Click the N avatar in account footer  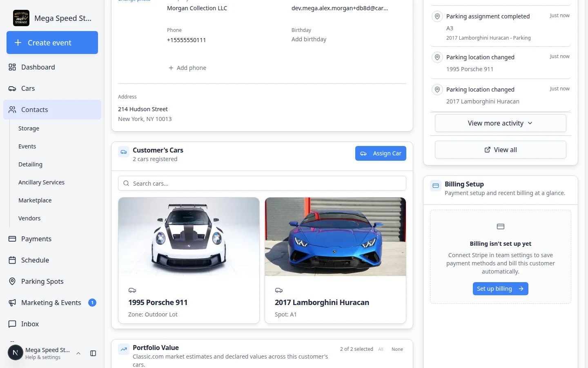16,352
